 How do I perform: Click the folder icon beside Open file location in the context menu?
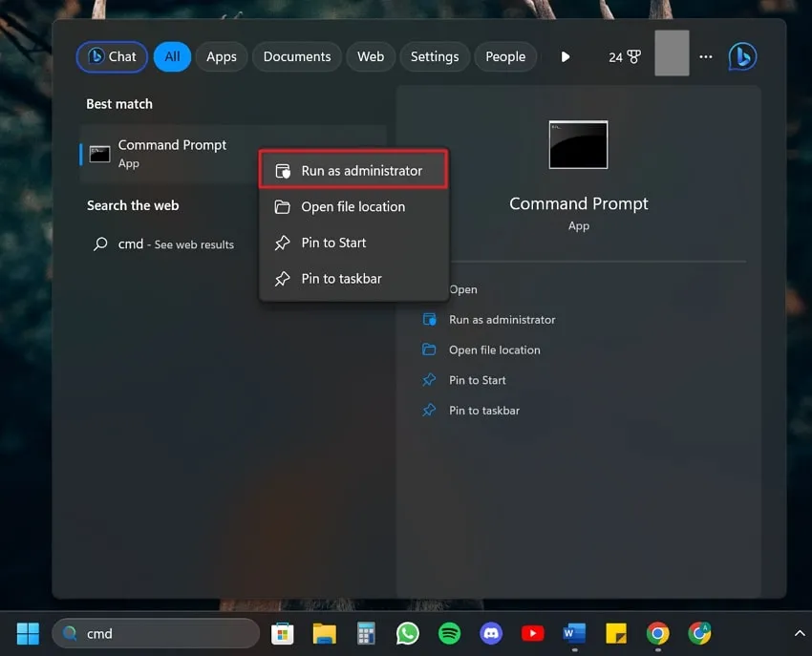[282, 206]
